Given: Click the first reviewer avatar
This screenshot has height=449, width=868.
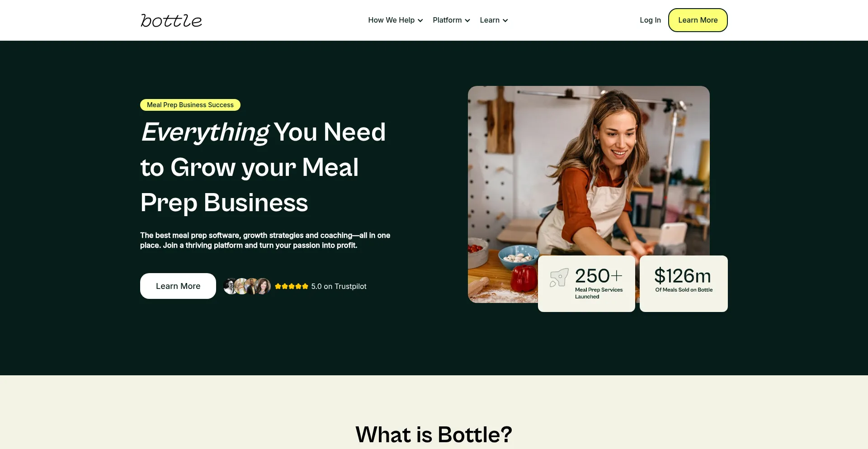Looking at the screenshot, I should tap(231, 286).
